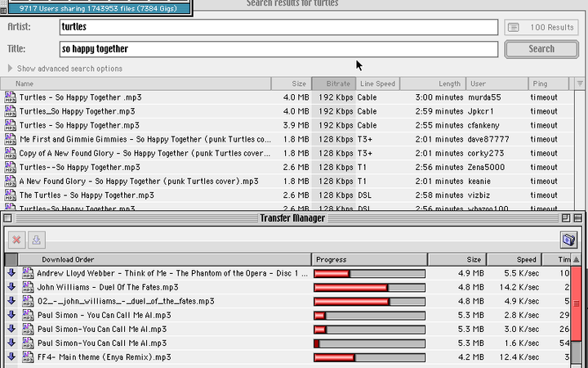Image resolution: width=588 pixels, height=368 pixels.
Task: Click the download icon in Transfer Manager toolbar
Action: pyautogui.click(x=36, y=240)
